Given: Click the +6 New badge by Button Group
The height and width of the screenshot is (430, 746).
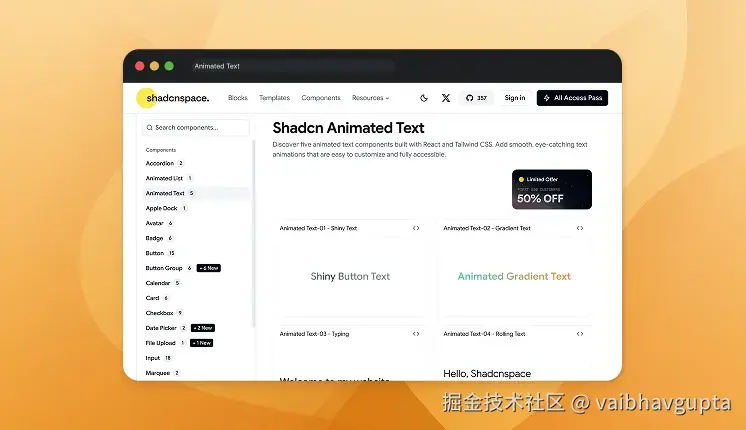Looking at the screenshot, I should pyautogui.click(x=208, y=268).
